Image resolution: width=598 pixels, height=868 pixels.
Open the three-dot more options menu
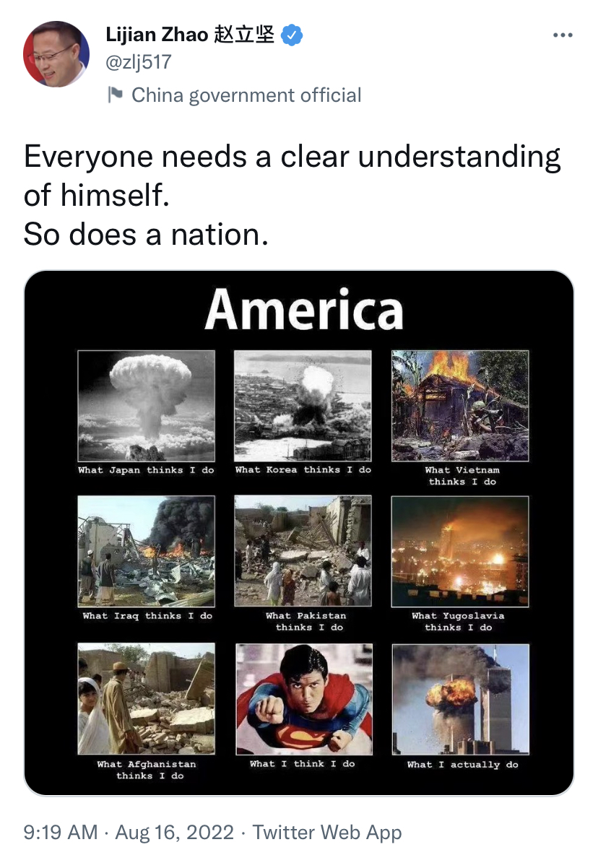click(563, 35)
